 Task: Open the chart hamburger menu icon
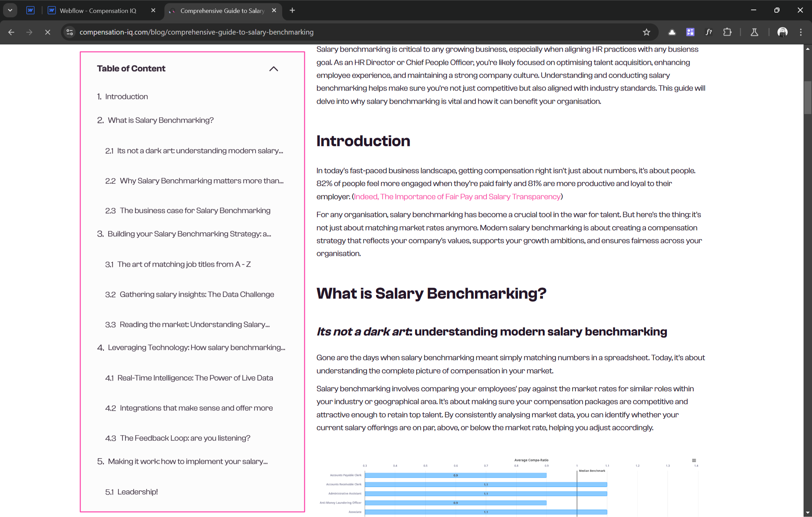coord(694,461)
